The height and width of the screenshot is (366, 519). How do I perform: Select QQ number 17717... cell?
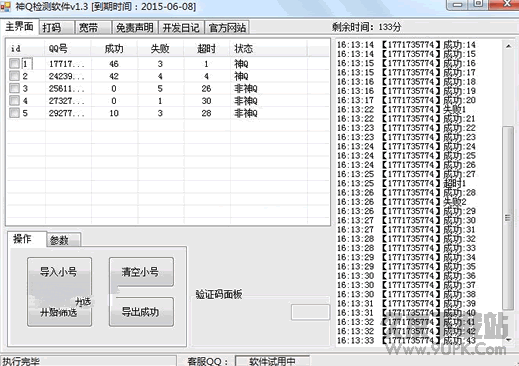67,64
